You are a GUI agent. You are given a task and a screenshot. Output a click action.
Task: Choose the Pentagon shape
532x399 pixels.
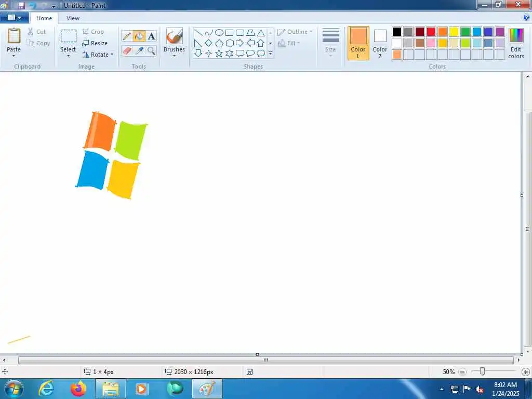(219, 43)
